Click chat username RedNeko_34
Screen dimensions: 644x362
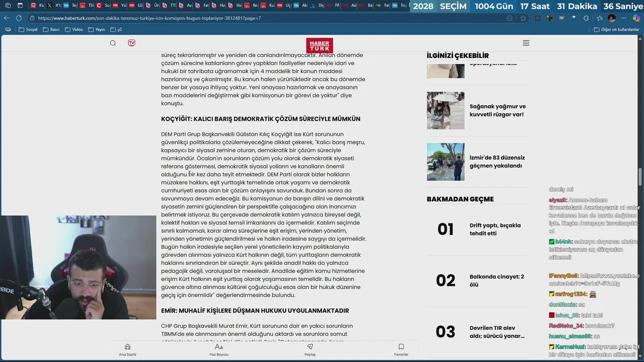[x=566, y=326]
